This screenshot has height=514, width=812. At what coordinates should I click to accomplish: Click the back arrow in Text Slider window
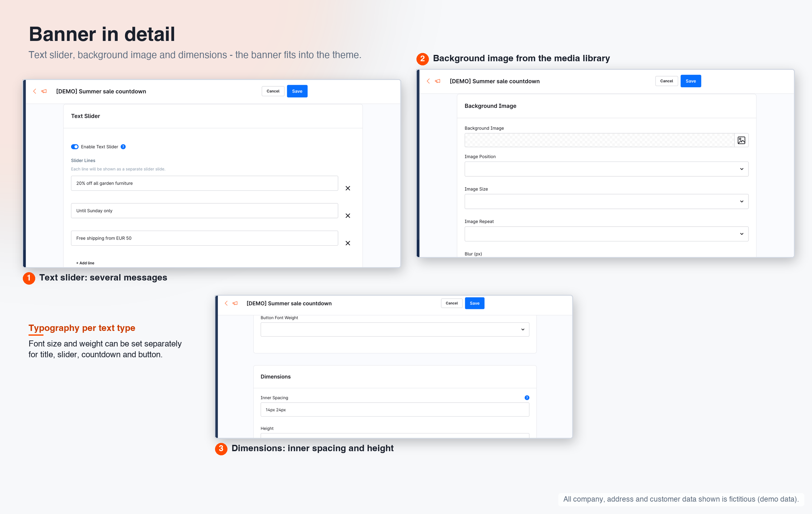[34, 91]
